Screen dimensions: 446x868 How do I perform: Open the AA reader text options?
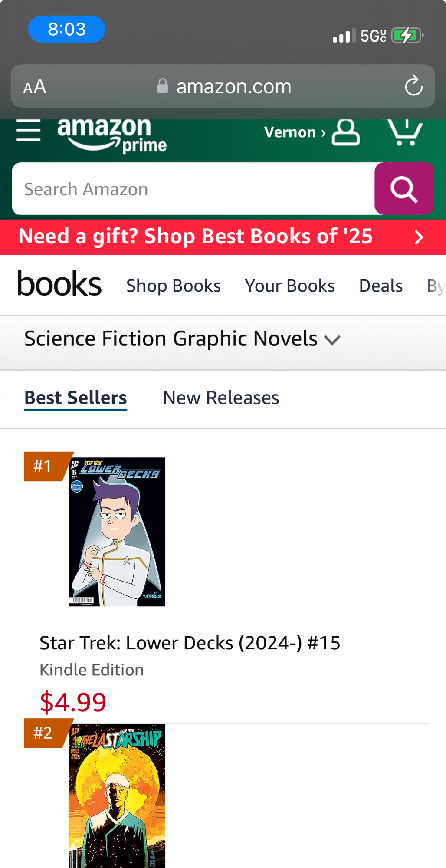point(35,86)
